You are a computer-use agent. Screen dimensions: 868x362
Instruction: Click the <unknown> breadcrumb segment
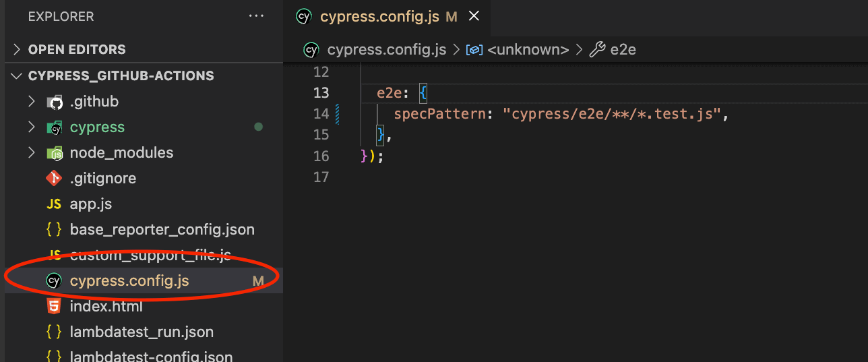tap(528, 49)
